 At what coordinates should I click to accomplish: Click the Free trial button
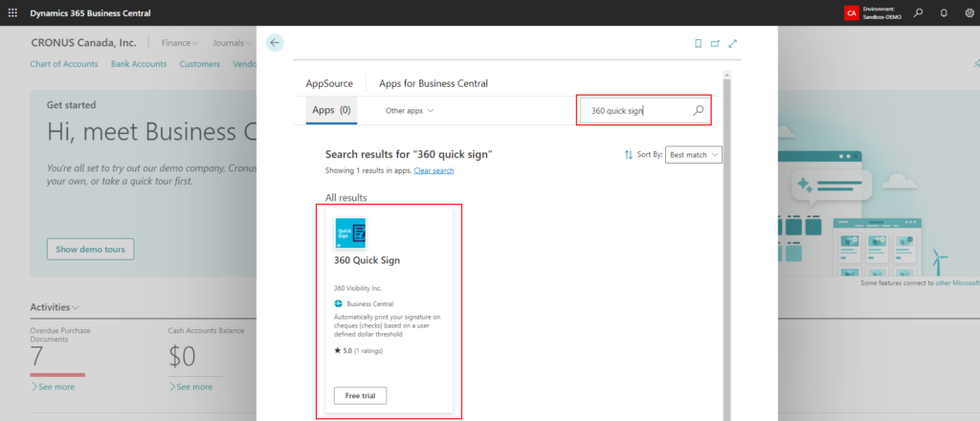point(361,395)
